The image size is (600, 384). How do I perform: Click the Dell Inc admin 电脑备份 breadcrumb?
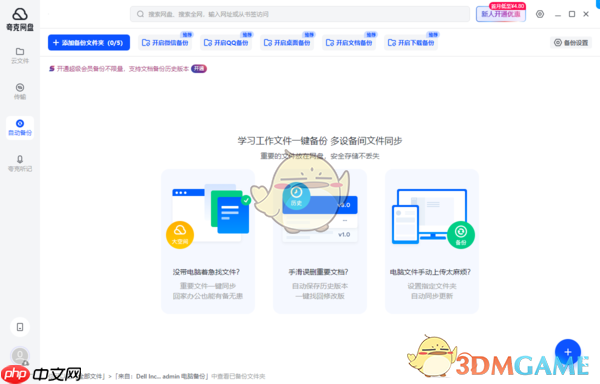pyautogui.click(x=162, y=376)
